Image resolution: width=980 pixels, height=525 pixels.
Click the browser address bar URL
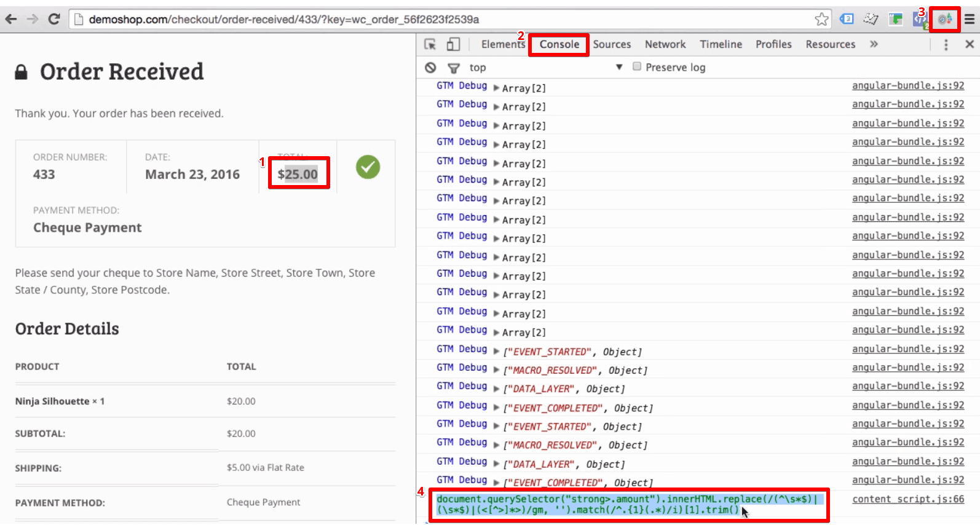click(283, 19)
